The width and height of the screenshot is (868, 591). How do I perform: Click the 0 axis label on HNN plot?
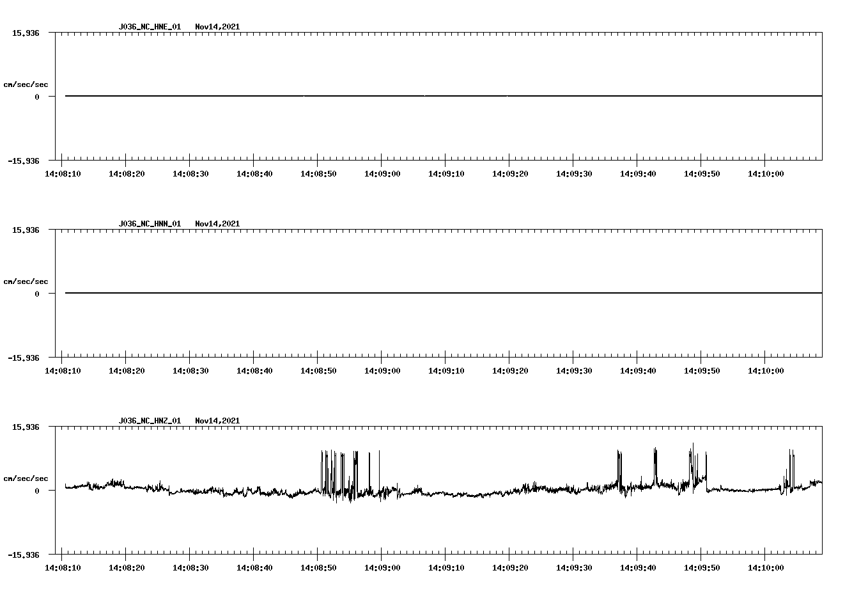click(37, 294)
